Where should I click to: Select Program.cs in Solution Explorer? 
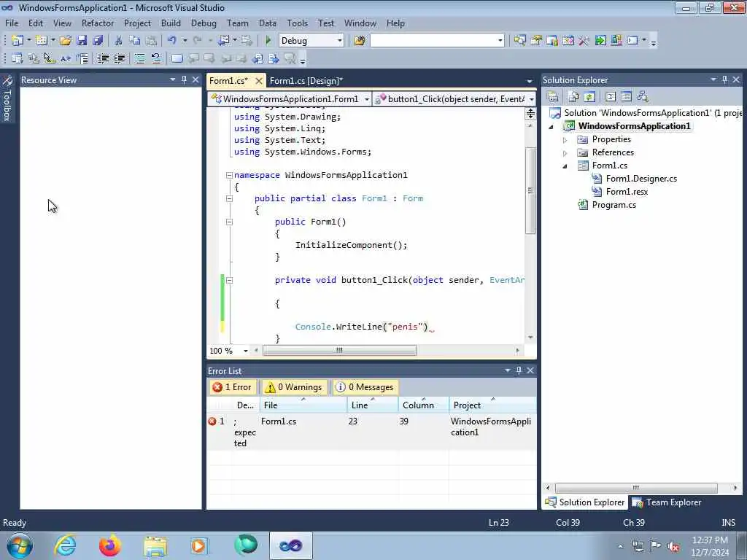(614, 205)
